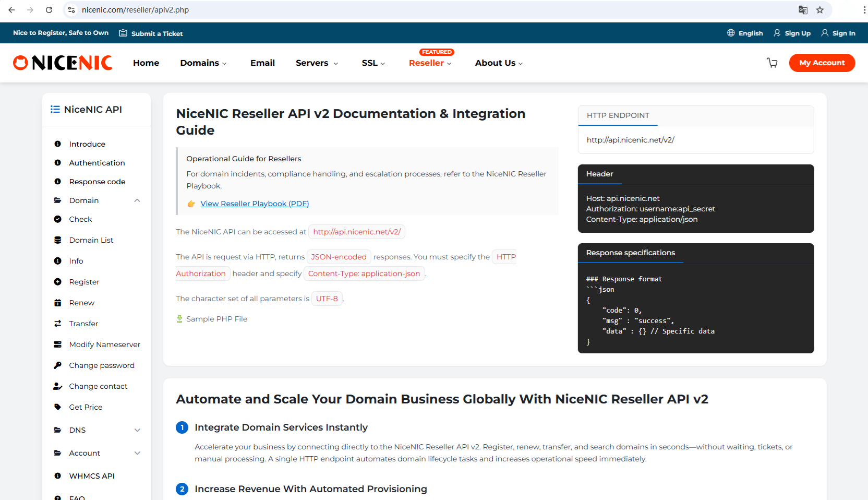The width and height of the screenshot is (868, 500).
Task: Open the Domains dropdown menu
Action: point(203,63)
